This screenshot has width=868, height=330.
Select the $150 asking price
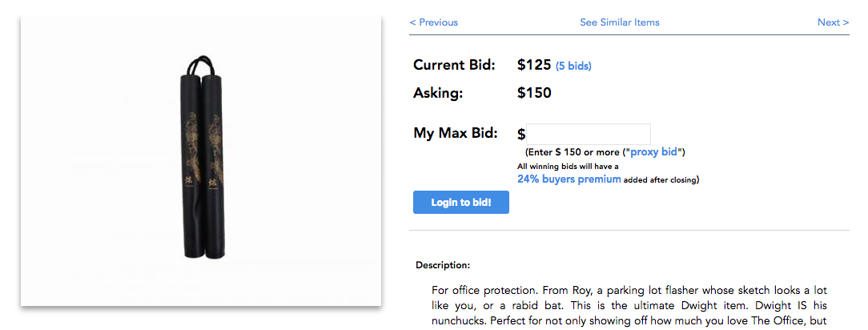pos(534,92)
